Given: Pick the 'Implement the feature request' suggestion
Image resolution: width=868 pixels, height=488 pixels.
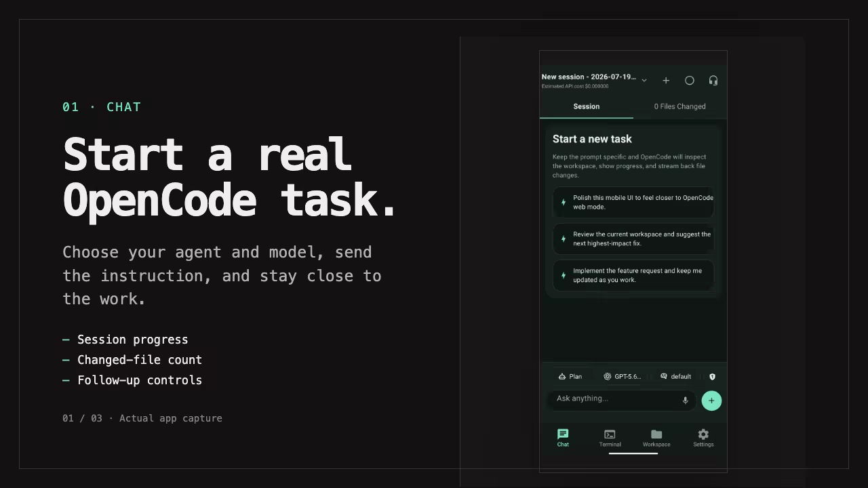Looking at the screenshot, I should point(633,275).
